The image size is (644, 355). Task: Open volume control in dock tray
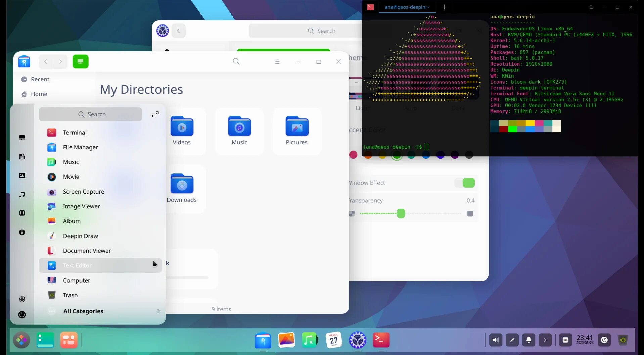click(x=496, y=340)
